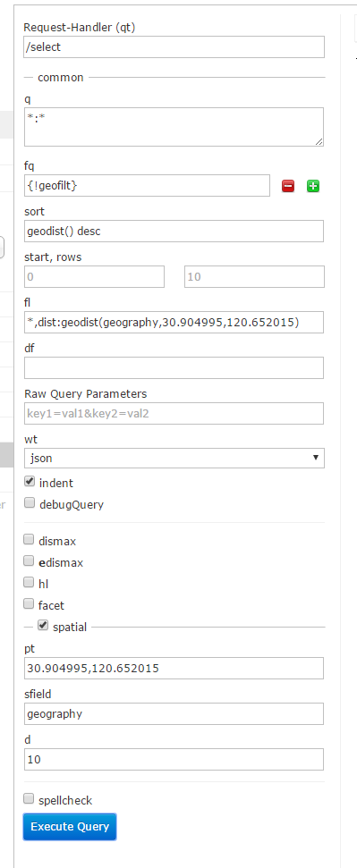Add another fq filter with green plus icon
This screenshot has width=357, height=868.
point(313,186)
